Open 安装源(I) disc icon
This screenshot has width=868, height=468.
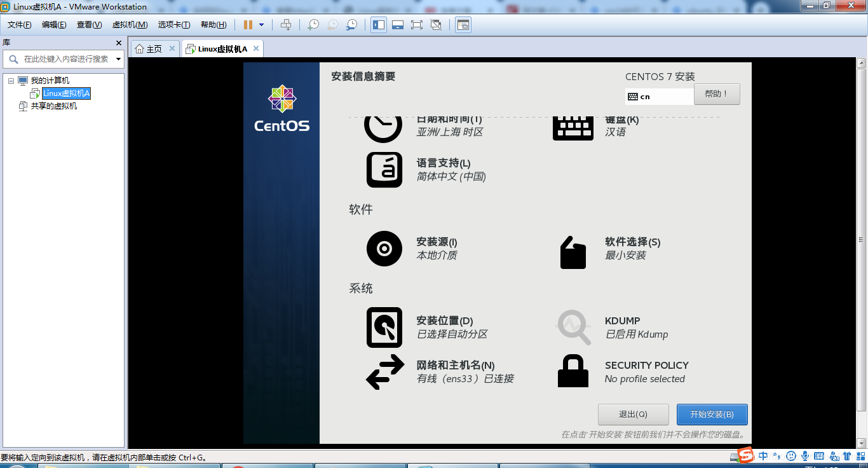(384, 249)
